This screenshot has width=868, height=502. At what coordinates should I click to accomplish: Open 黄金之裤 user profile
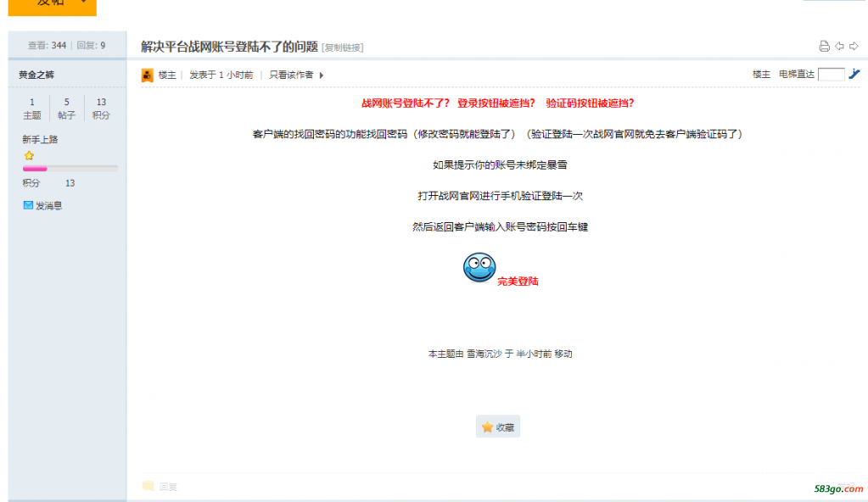pyautogui.click(x=36, y=75)
